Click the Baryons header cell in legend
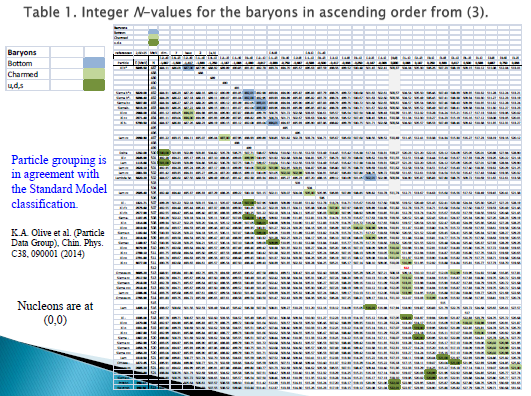Image resolution: width=531 pixels, height=396 pixels. (x=28, y=52)
